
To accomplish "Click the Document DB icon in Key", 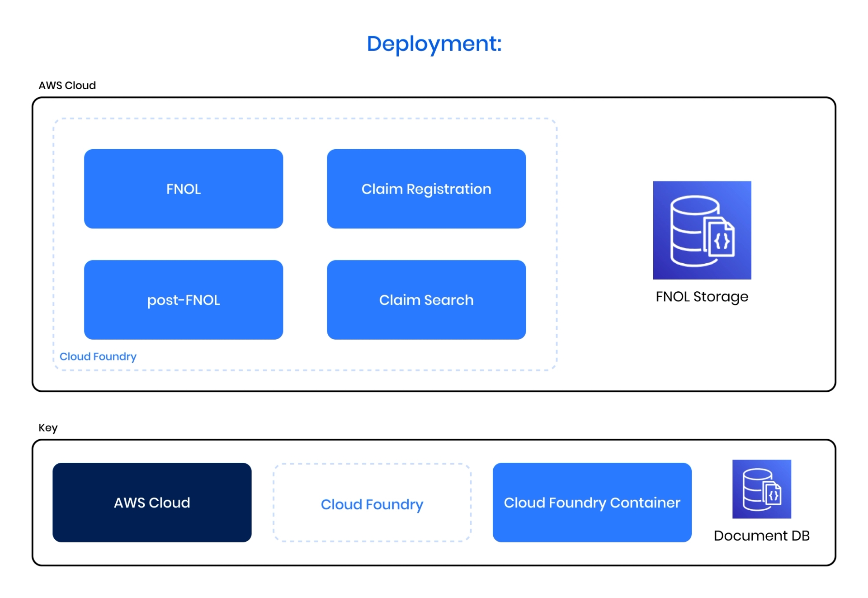I will coord(761,489).
